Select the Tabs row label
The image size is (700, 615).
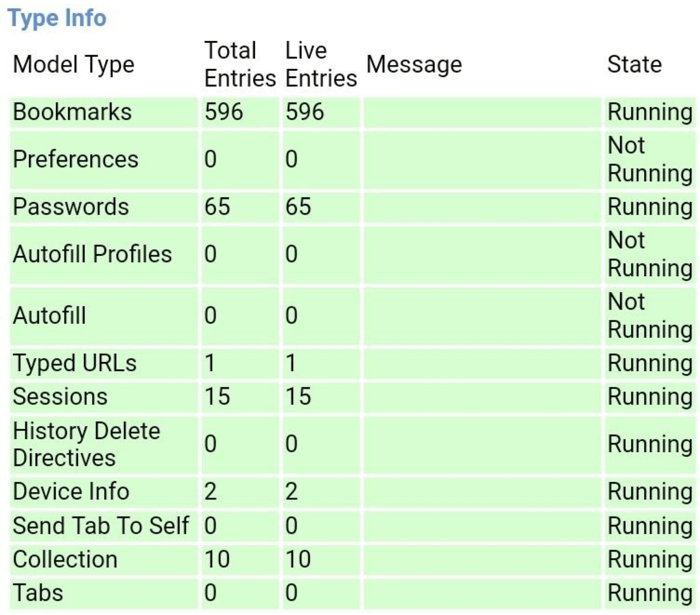[x=38, y=593]
